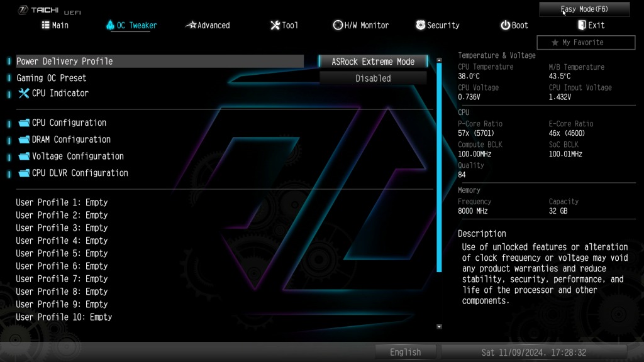Click User Profile 7: Empty

tap(62, 278)
